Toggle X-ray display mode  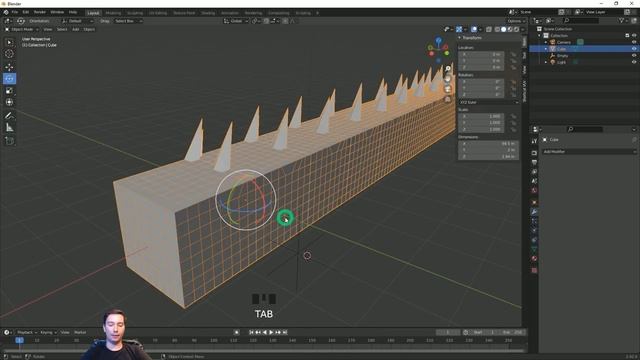click(489, 29)
